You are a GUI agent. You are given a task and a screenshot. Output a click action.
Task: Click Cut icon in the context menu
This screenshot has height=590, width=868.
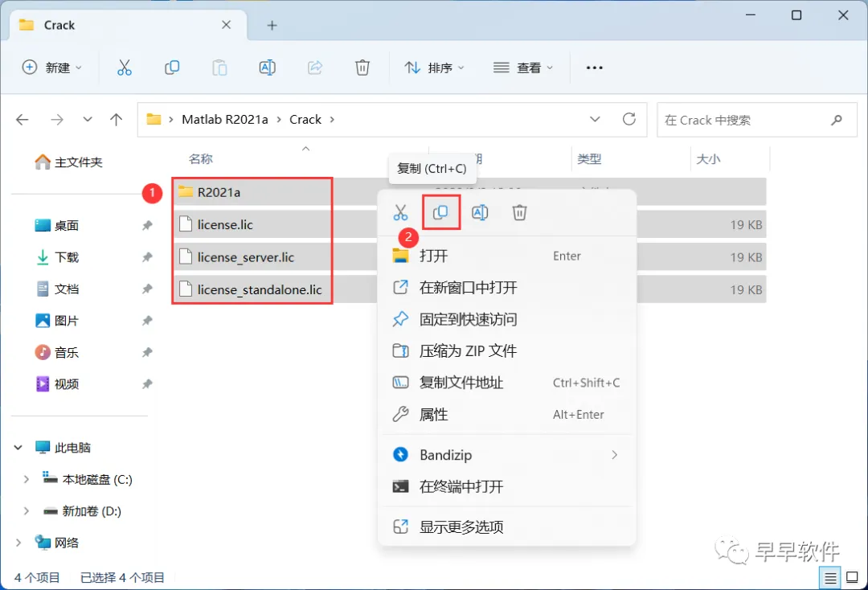[401, 212]
